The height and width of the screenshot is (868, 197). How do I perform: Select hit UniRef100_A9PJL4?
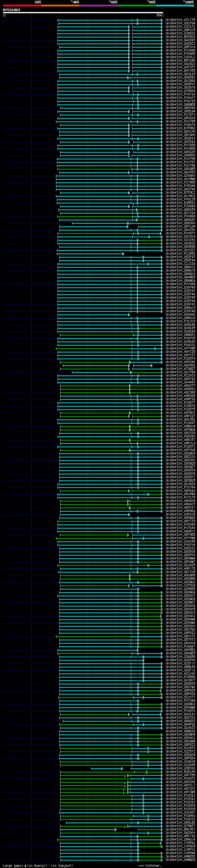(180, 443)
